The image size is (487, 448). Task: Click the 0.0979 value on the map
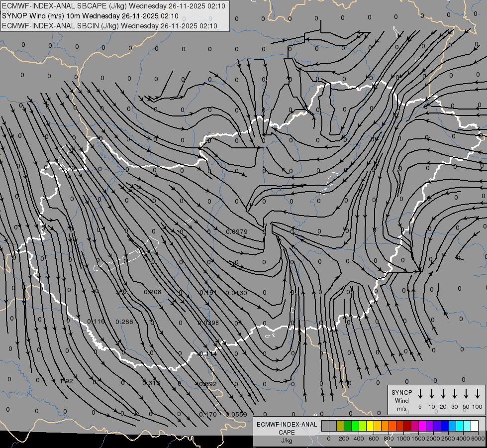pyautogui.click(x=237, y=232)
